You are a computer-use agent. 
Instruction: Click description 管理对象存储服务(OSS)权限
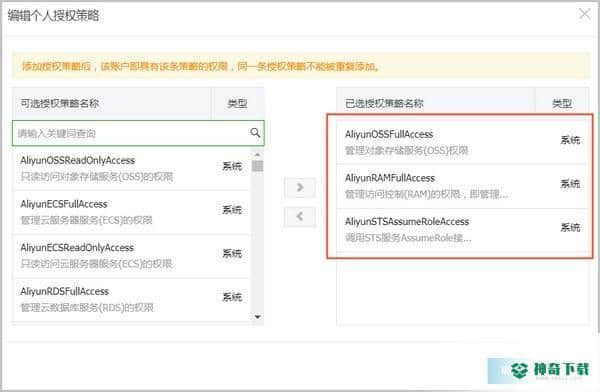[406, 150]
